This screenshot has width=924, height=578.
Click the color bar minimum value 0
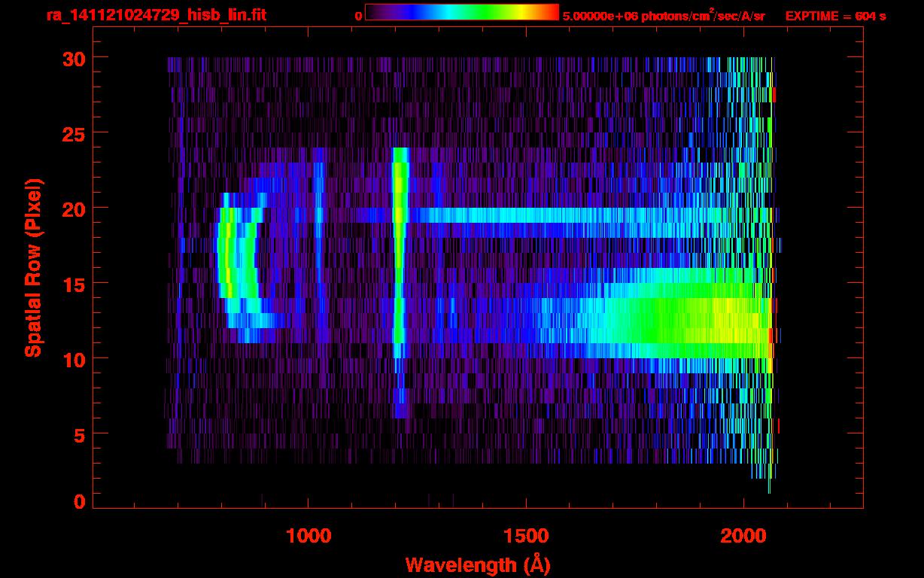point(358,17)
